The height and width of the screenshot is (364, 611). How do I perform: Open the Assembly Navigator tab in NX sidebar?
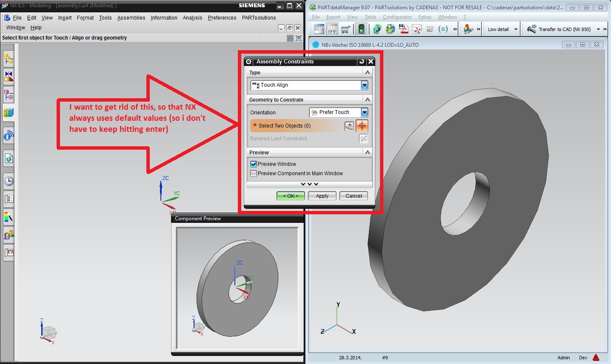(x=9, y=58)
